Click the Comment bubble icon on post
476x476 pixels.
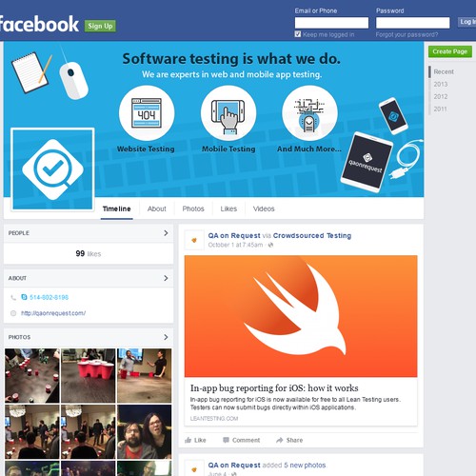pyautogui.click(x=226, y=440)
